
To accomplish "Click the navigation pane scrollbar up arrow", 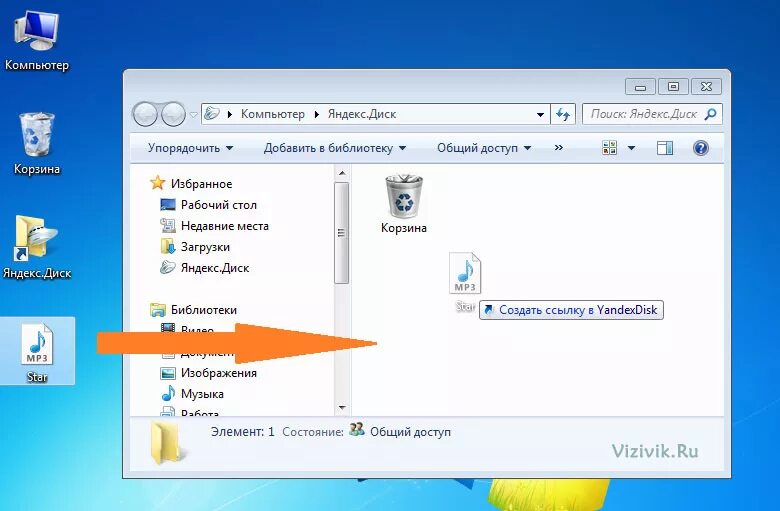I will [x=342, y=173].
